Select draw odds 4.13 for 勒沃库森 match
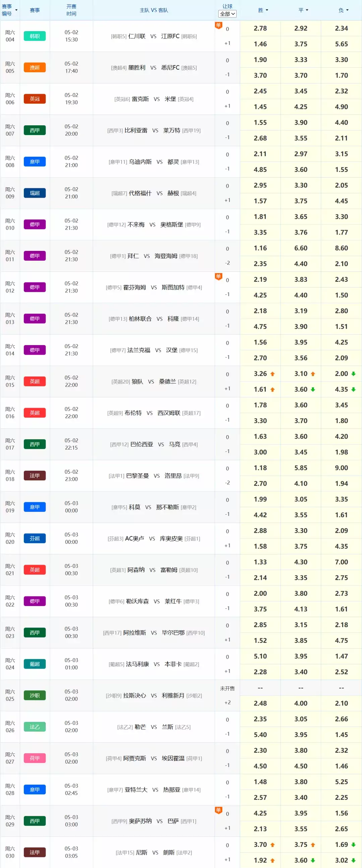 (x=301, y=609)
